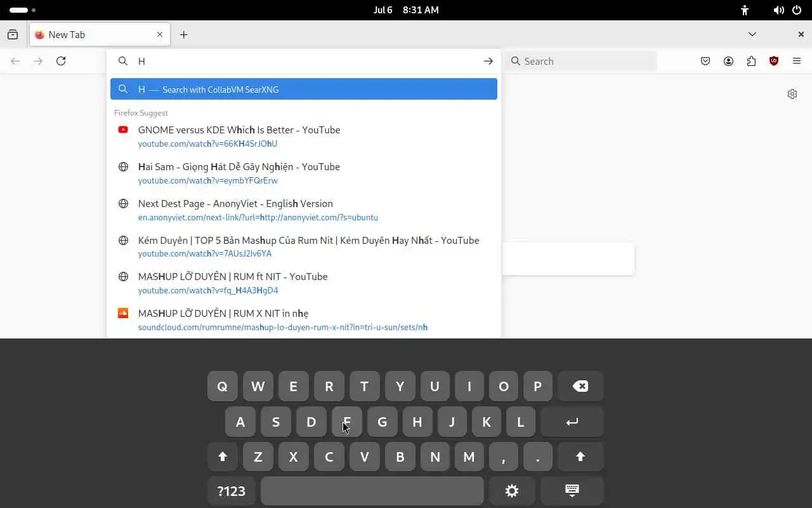The image size is (812, 508).
Task: Tap the W key on keyboard
Action: pyautogui.click(x=258, y=386)
